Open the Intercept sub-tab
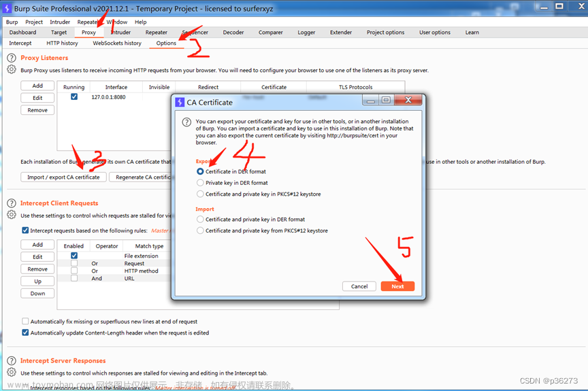The image size is (588, 391). click(x=20, y=44)
